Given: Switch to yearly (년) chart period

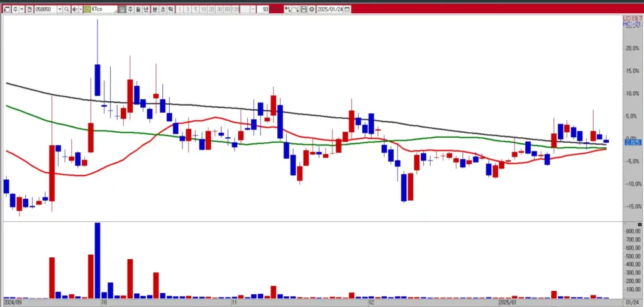Looking at the screenshot, I should [146, 9].
